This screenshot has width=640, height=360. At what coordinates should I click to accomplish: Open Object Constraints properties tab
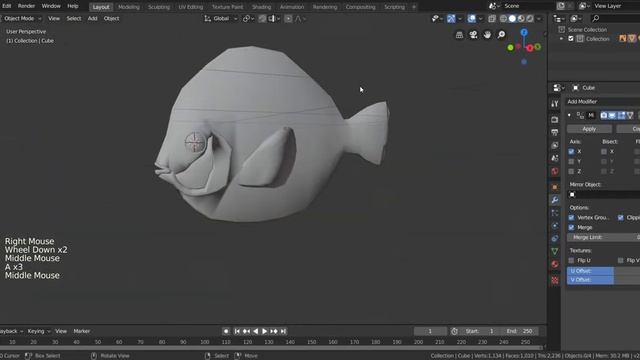pos(555,238)
